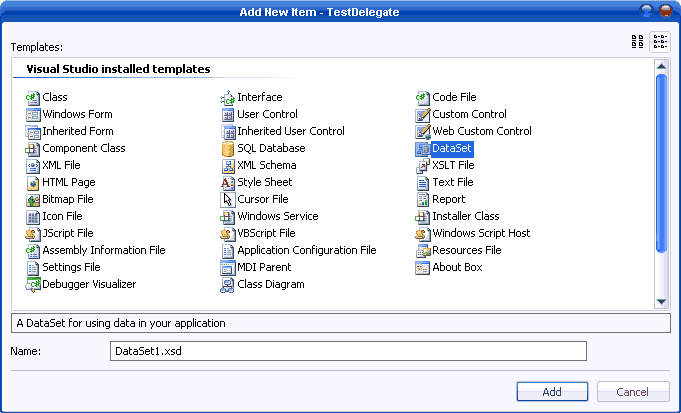Image resolution: width=681 pixels, height=413 pixels.
Task: Select the Class template icon
Action: tap(33, 98)
